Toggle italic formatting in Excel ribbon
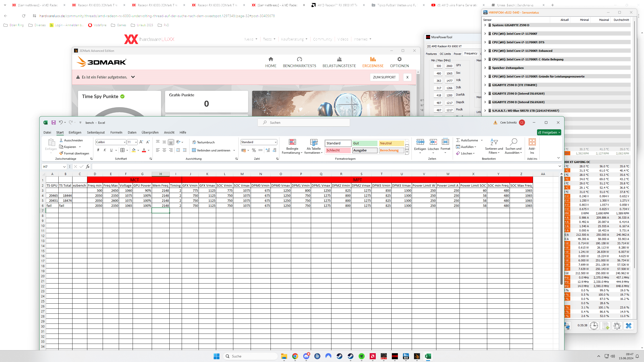644x362 pixels. click(x=105, y=150)
